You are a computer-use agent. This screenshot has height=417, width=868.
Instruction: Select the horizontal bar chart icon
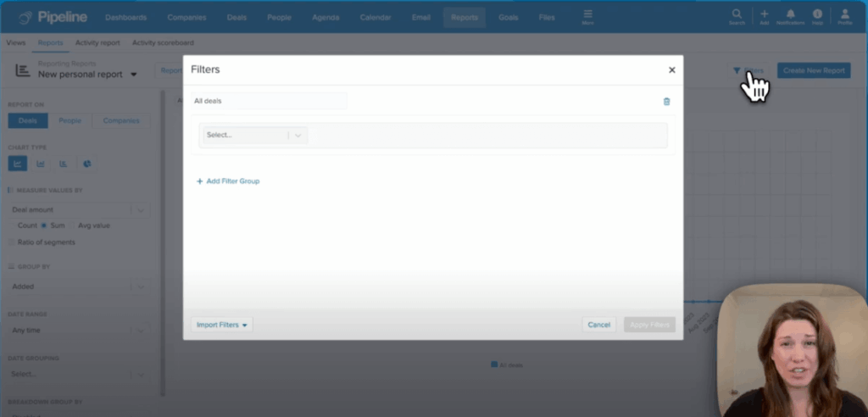click(64, 164)
